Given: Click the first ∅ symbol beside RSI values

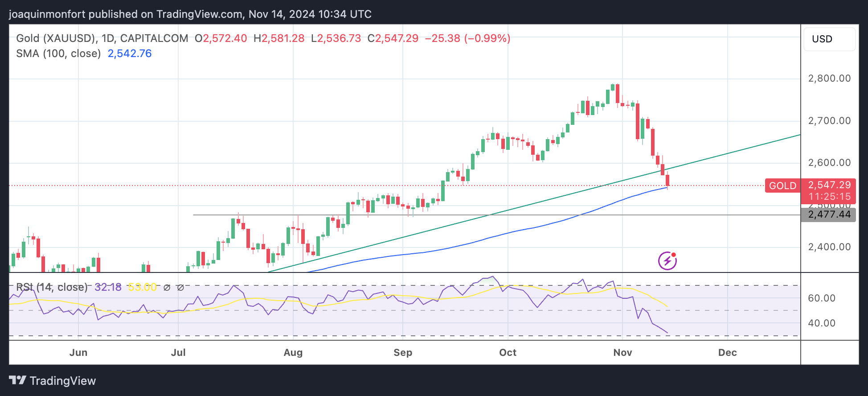Looking at the screenshot, I should coord(167,288).
